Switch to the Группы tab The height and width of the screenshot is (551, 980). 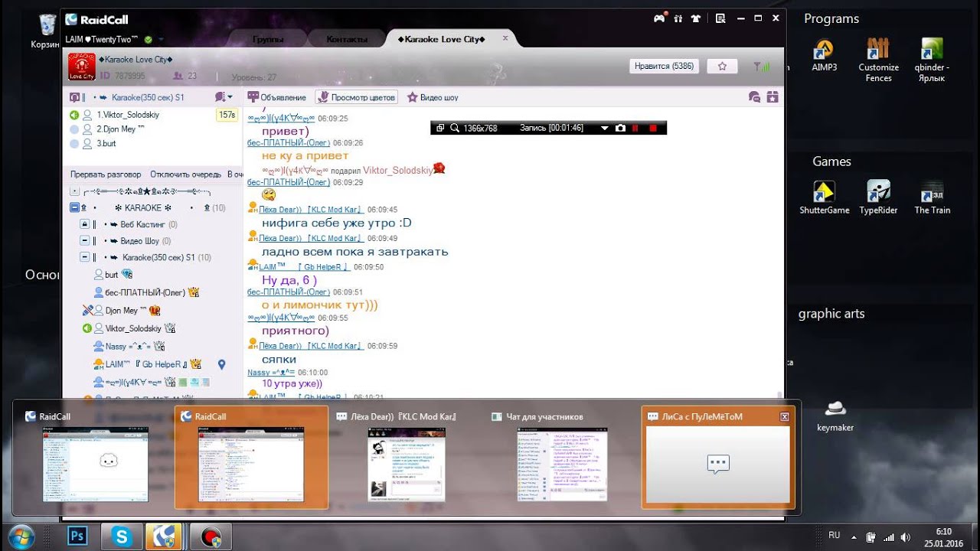click(x=268, y=39)
